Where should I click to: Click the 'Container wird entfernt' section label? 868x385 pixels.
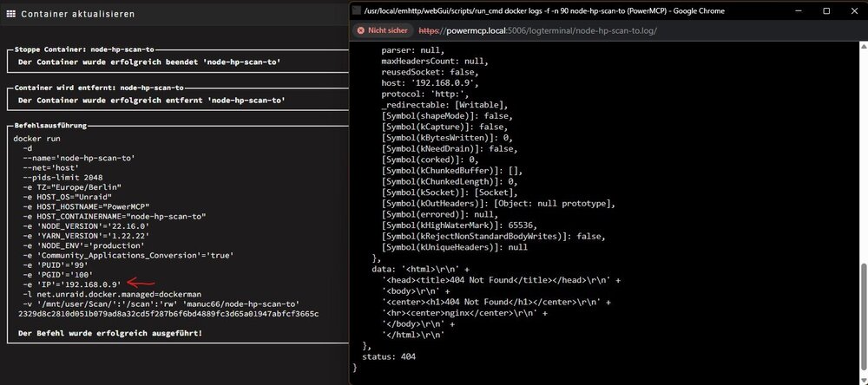click(x=99, y=88)
